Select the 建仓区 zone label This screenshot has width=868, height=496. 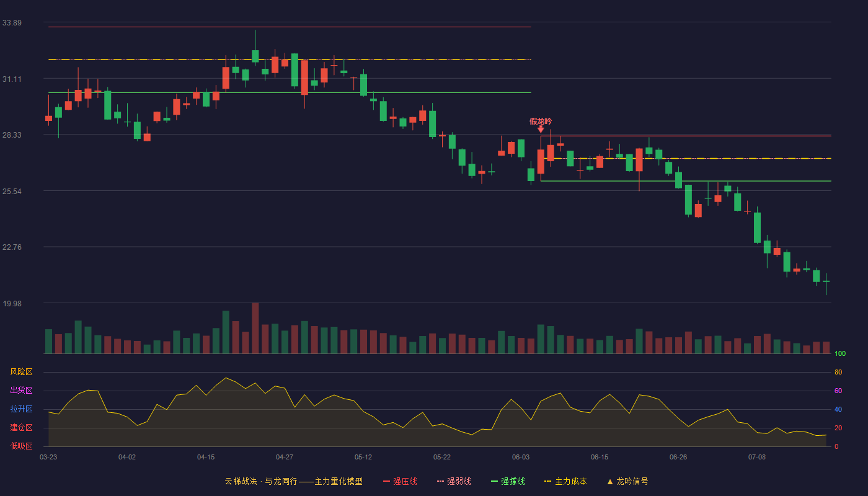[x=21, y=428]
